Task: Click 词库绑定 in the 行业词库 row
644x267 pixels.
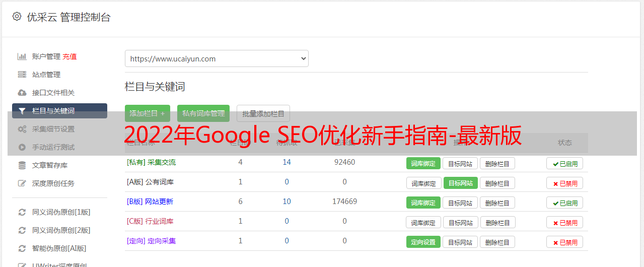Action: point(424,222)
